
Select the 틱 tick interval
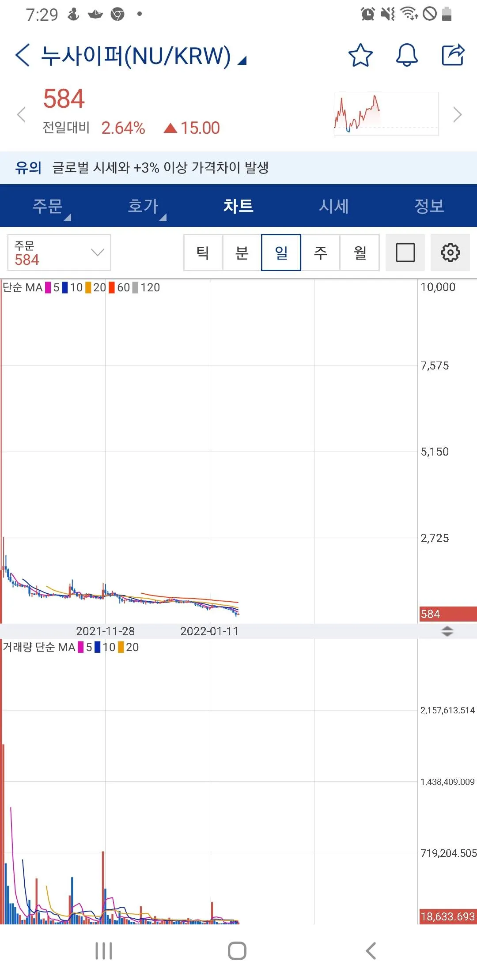point(203,253)
